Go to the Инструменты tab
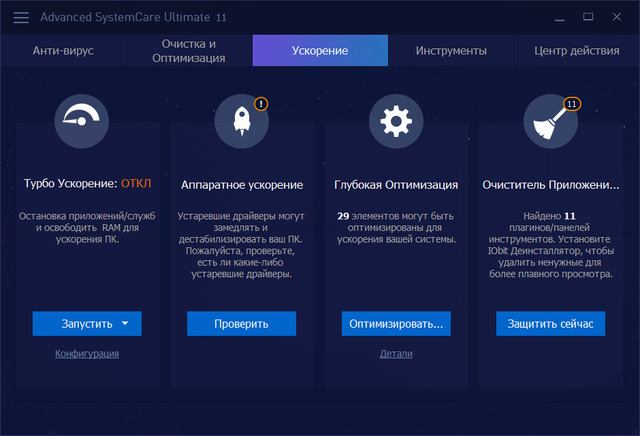The height and width of the screenshot is (436, 640). [451, 50]
